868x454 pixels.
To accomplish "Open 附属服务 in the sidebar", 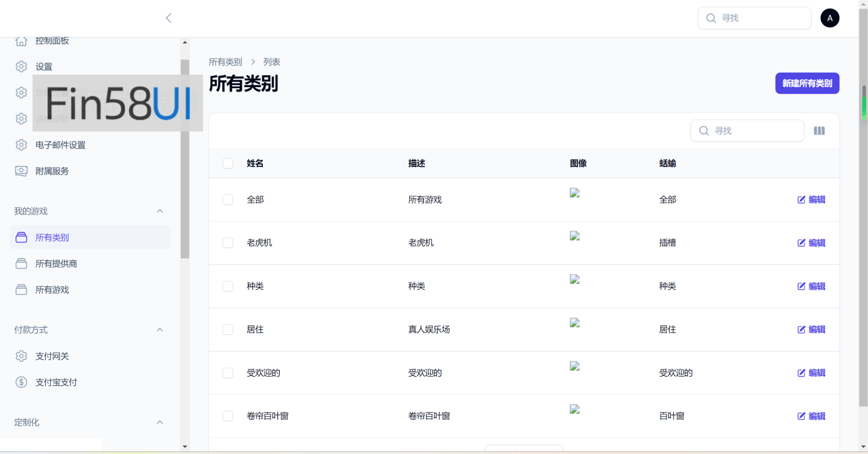I will click(52, 171).
